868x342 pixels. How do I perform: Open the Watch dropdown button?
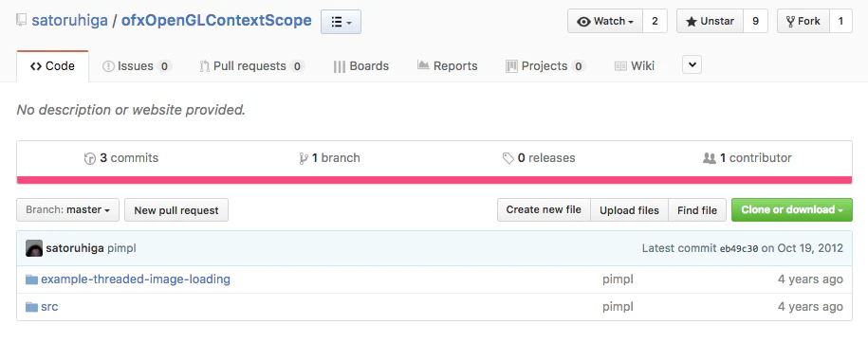click(605, 22)
